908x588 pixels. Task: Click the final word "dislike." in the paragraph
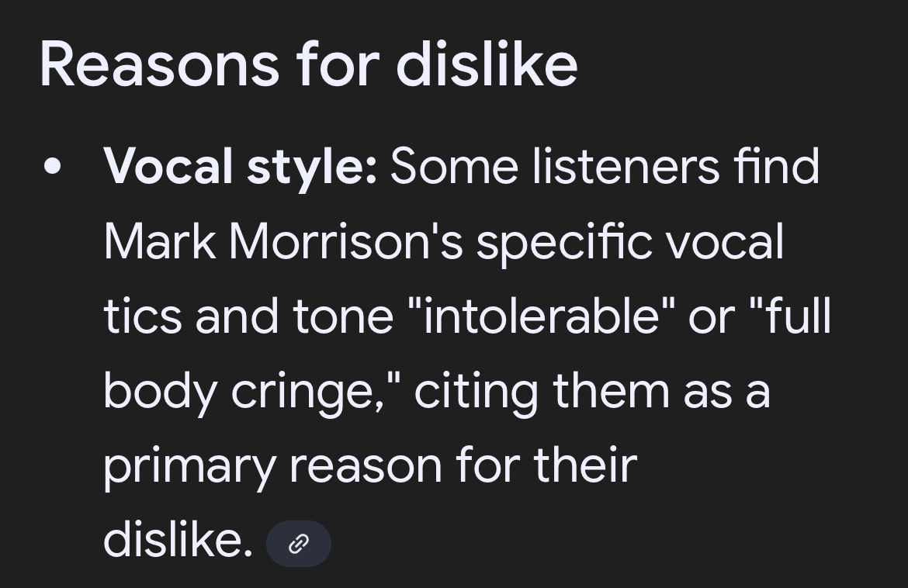tap(178, 540)
